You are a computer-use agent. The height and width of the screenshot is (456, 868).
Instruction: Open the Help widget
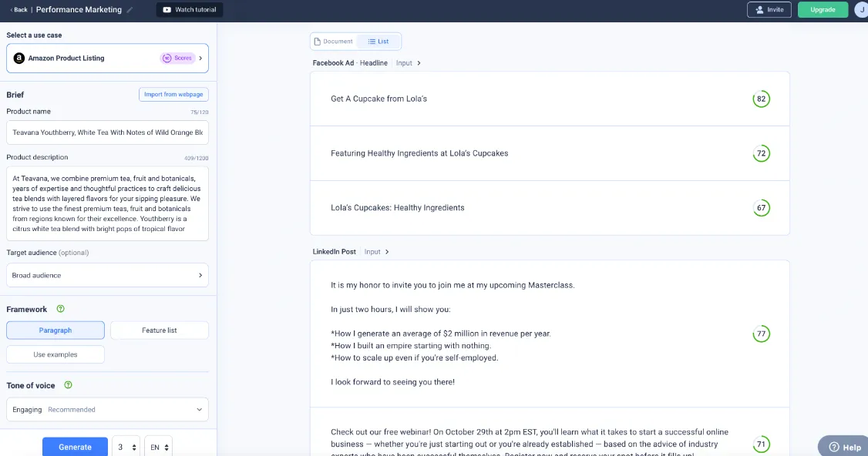[843, 447]
